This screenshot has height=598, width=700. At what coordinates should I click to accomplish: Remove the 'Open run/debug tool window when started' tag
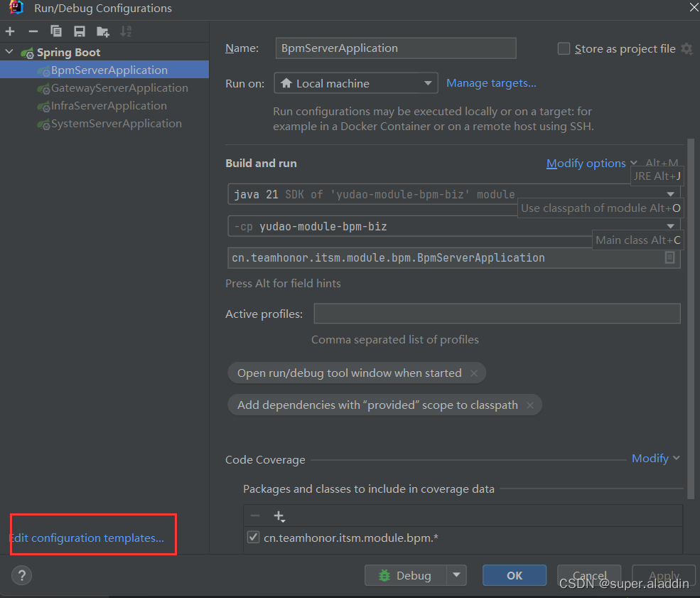pyautogui.click(x=474, y=373)
